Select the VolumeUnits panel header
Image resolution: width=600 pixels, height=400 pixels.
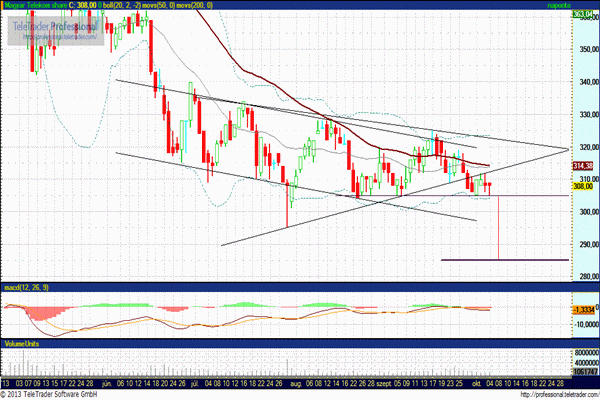(x=22, y=344)
